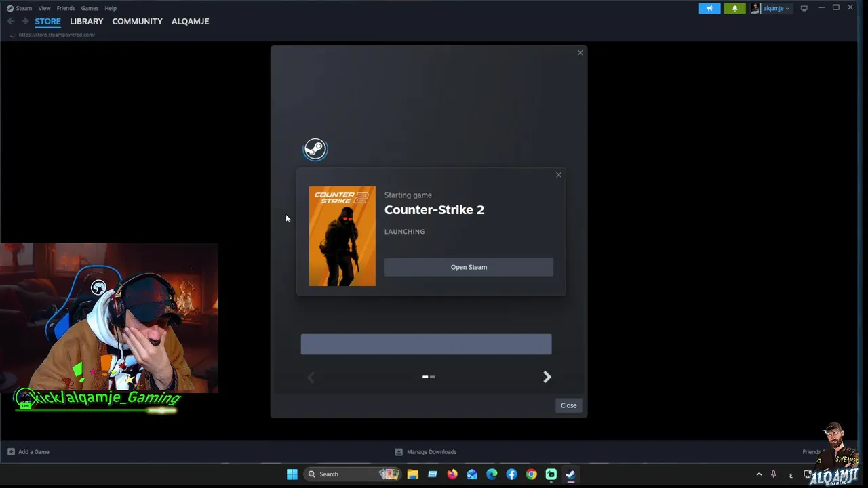Open the ALQAMJE profile tab
Viewport: 868px width, 488px height.
190,22
